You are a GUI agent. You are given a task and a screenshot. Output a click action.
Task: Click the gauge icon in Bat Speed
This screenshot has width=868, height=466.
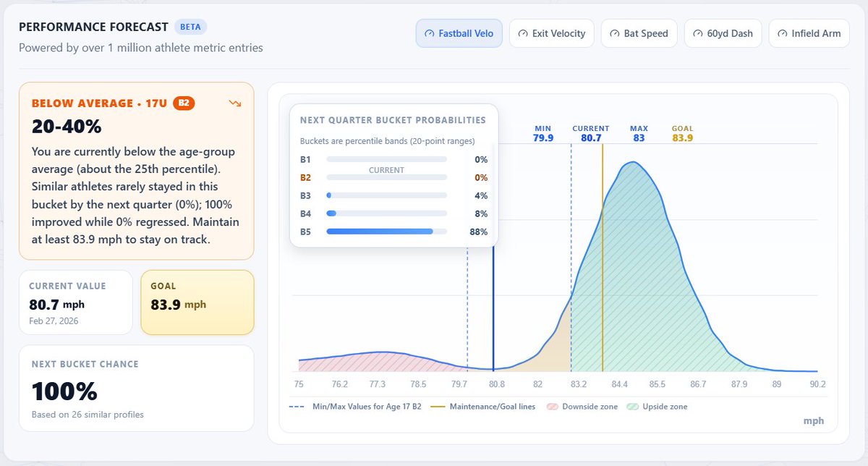[614, 34]
